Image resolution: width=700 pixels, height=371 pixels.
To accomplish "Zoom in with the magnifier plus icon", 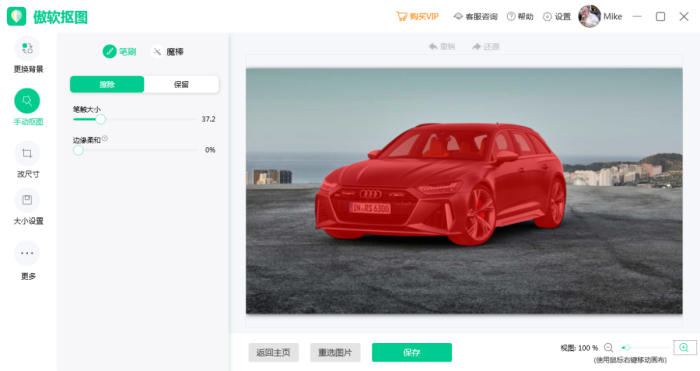I will point(684,347).
